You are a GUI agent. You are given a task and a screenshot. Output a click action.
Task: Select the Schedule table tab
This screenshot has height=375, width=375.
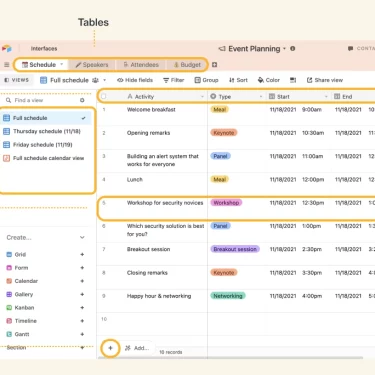(x=42, y=65)
